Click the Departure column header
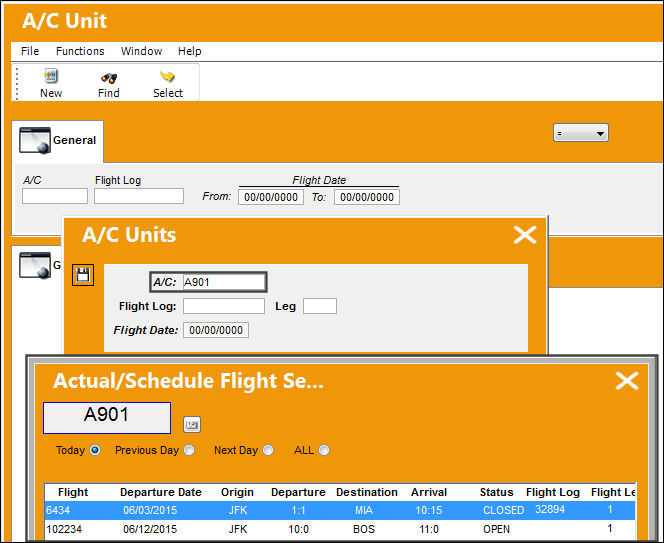The image size is (664, 543). pos(298,492)
